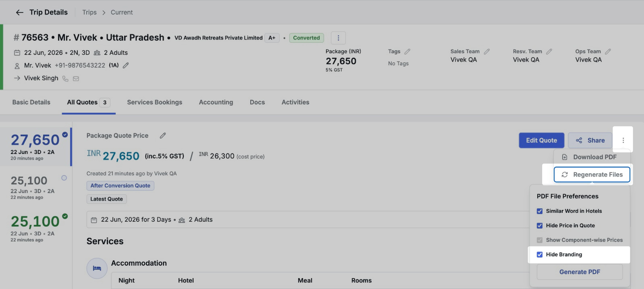The height and width of the screenshot is (289, 644).
Task: Open the Docs tab
Action: tap(257, 102)
